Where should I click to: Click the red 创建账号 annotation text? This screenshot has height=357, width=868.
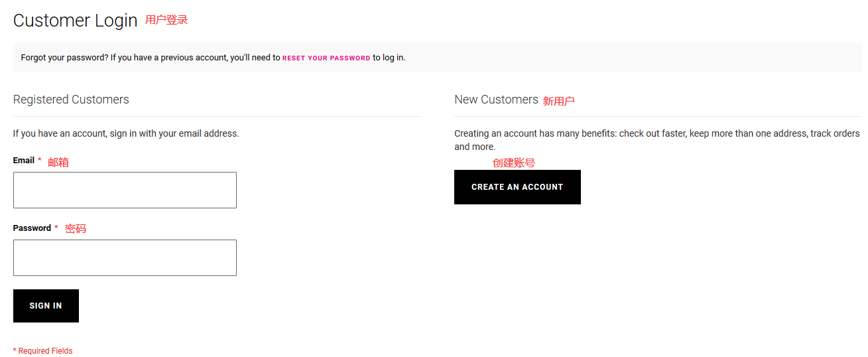(513, 163)
